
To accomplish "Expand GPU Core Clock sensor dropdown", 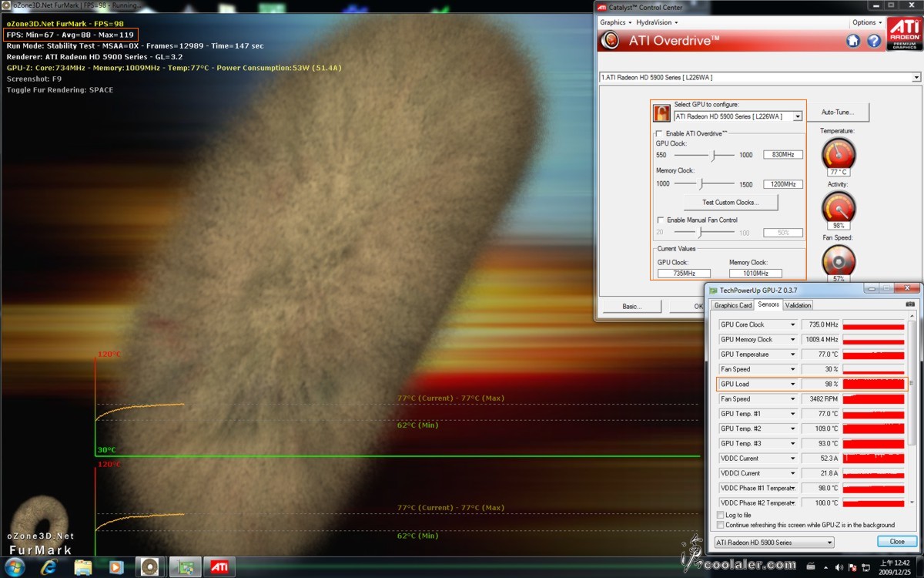I will (793, 324).
